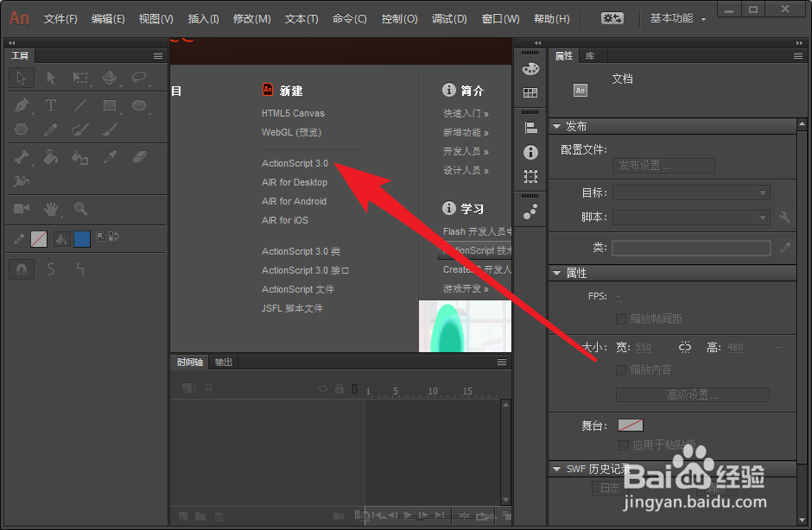Screen dimensions: 812x530
Task: Toggle link width and height proportions
Action: pos(685,347)
